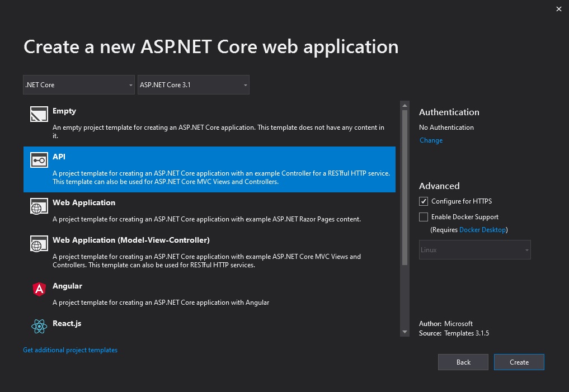Click the Back button
This screenshot has width=569, height=392.
[463, 362]
